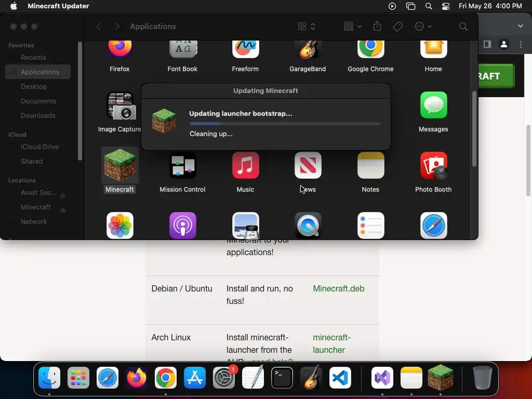Click the Finder search magnifier icon
The height and width of the screenshot is (399, 532).
pyautogui.click(x=463, y=26)
